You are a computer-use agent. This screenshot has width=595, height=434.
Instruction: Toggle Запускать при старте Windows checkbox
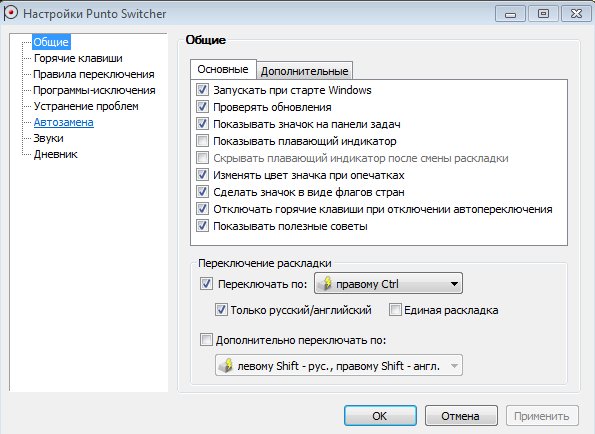(x=202, y=90)
